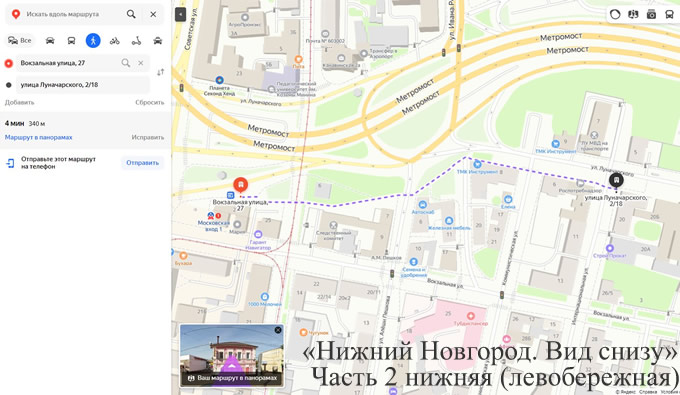
Task: Close the panorama preview thumbnail
Action: [x=278, y=330]
